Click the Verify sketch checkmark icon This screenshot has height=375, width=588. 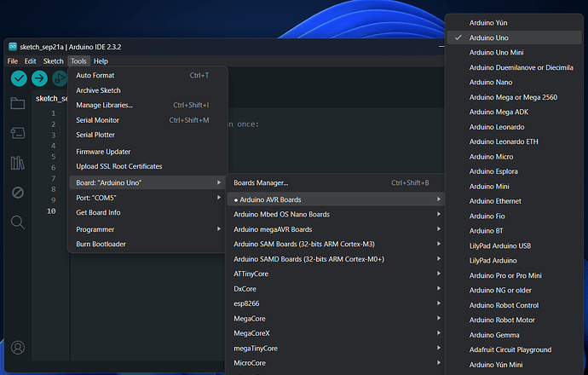[19, 78]
